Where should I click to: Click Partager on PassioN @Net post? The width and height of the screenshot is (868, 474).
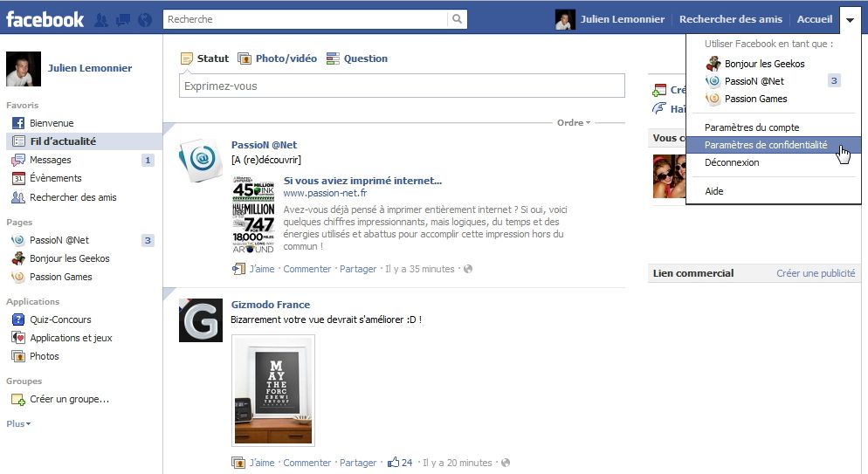(x=358, y=269)
